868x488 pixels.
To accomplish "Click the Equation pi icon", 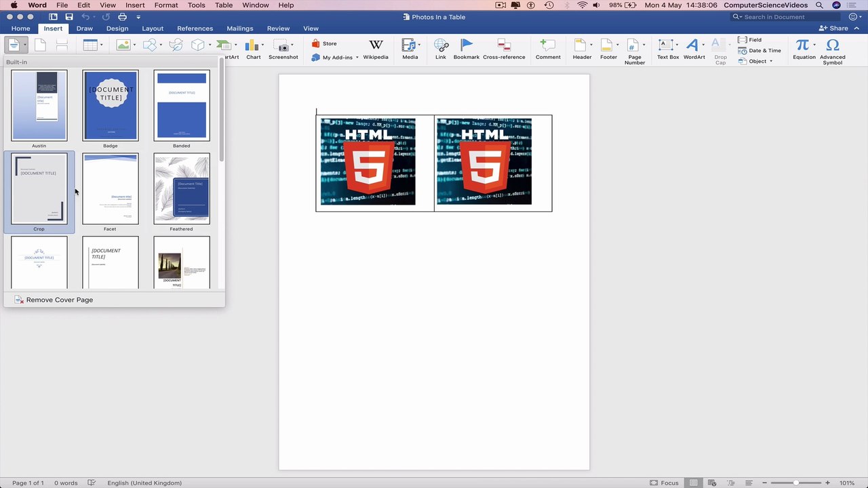I will [802, 45].
